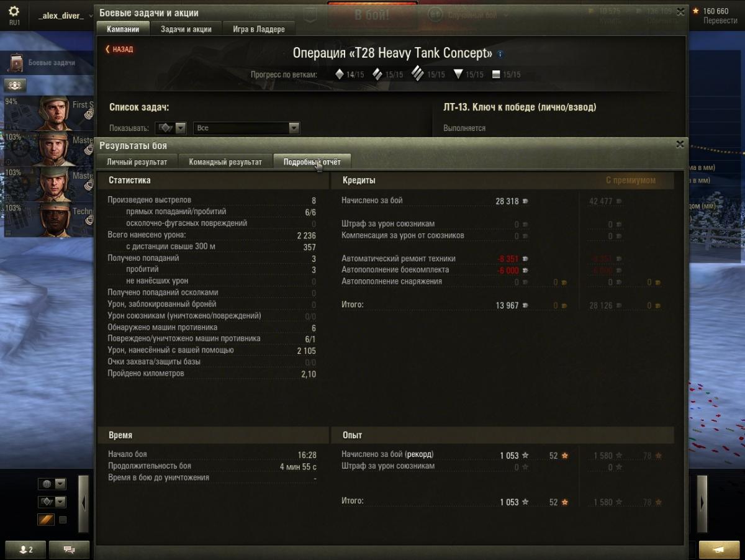Select the third crew portrait at 103%
745x560 pixels.
pos(55,184)
